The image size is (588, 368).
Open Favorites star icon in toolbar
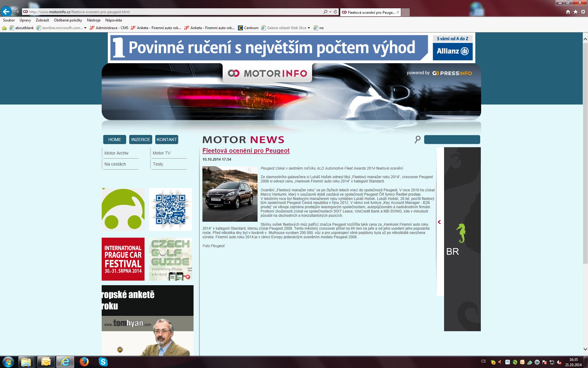click(575, 12)
